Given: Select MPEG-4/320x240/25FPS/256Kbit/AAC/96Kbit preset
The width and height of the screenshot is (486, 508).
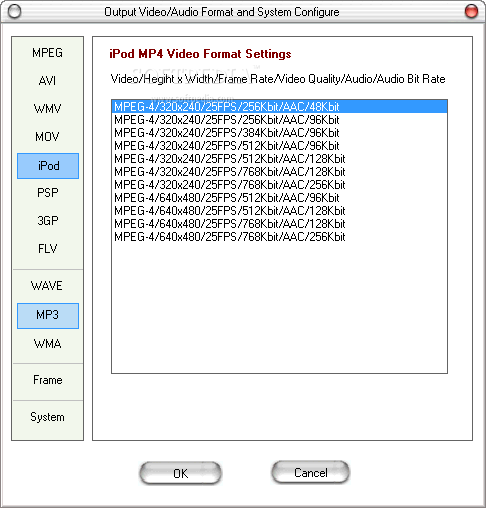Looking at the screenshot, I should [x=279, y=120].
